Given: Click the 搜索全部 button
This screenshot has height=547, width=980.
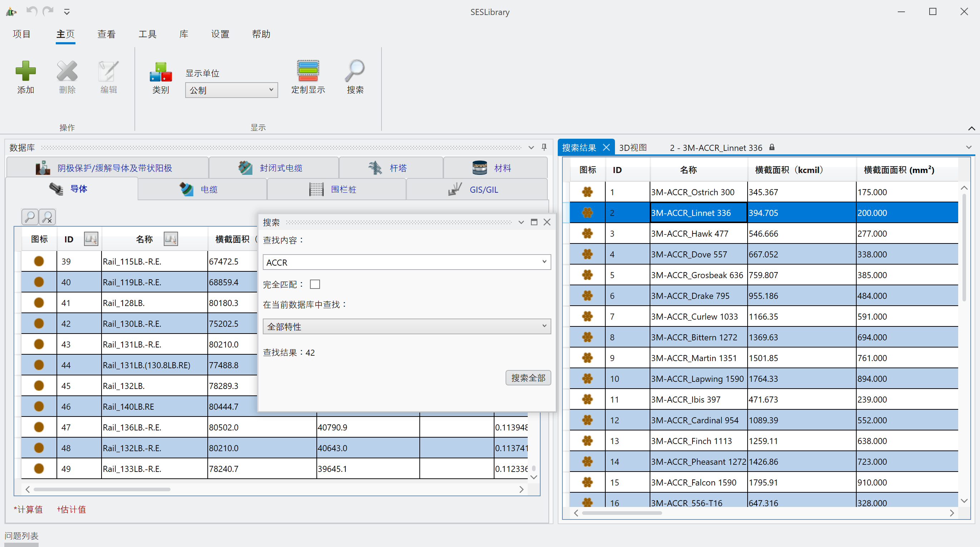Looking at the screenshot, I should point(528,378).
